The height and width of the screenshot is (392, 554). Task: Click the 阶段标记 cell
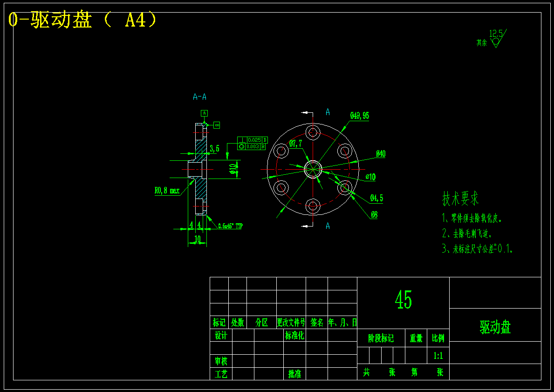[381, 338]
